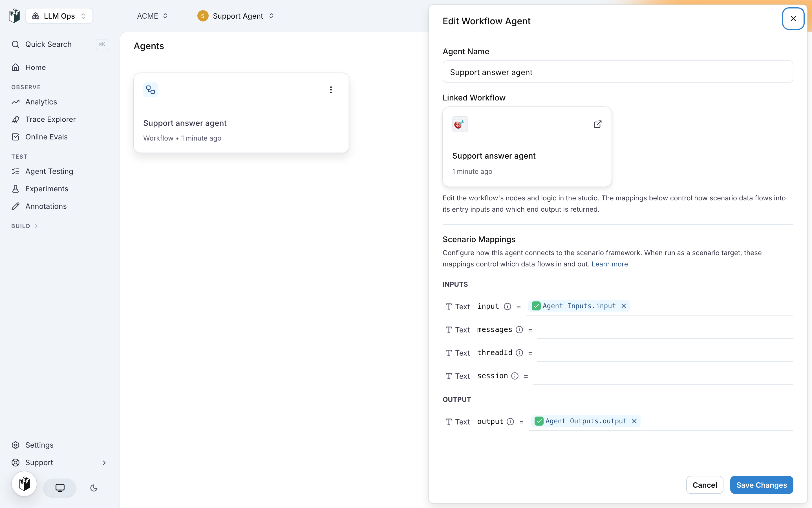The image size is (812, 508).
Task: Click the Support lifebuoy icon
Action: (x=16, y=463)
